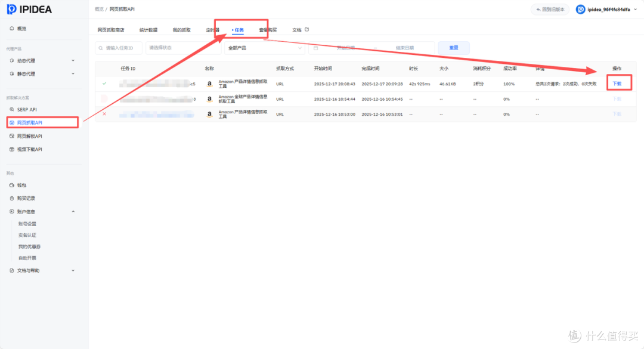The image size is (644, 349).
Task: Switch to the 我的抓取 tab
Action: coord(181,30)
